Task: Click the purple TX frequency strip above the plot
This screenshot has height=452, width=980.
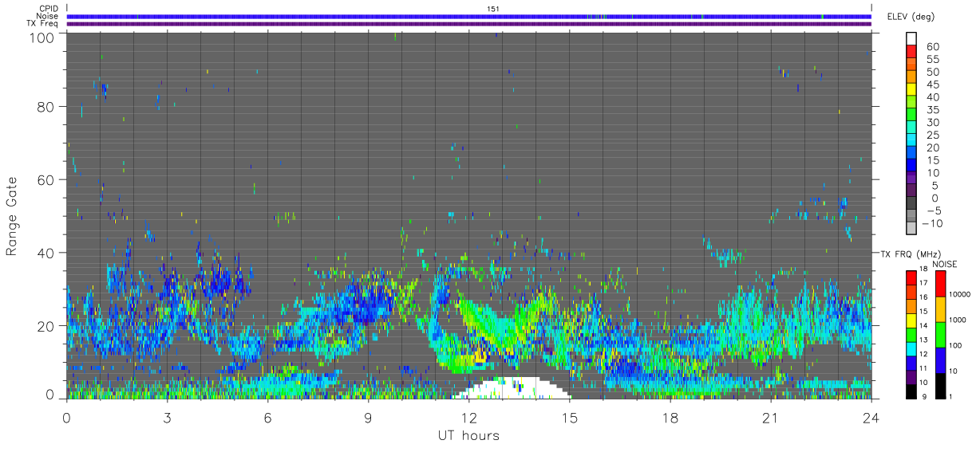Action: (469, 24)
